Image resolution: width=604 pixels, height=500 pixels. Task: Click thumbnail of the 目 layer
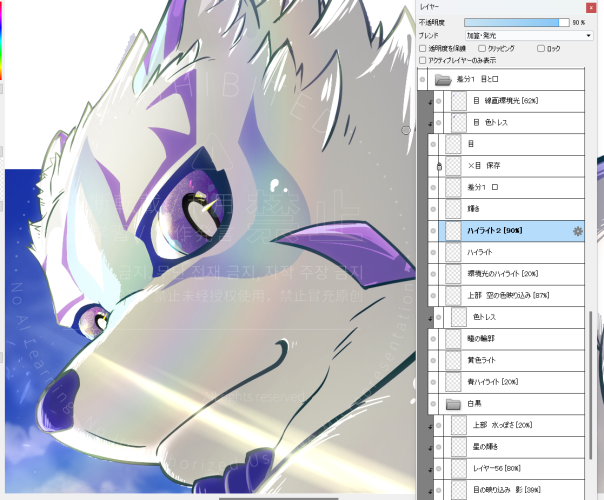(453, 144)
